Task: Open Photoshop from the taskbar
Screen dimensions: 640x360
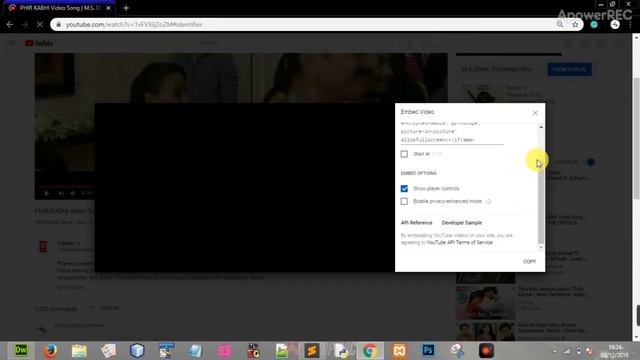Action: point(428,350)
